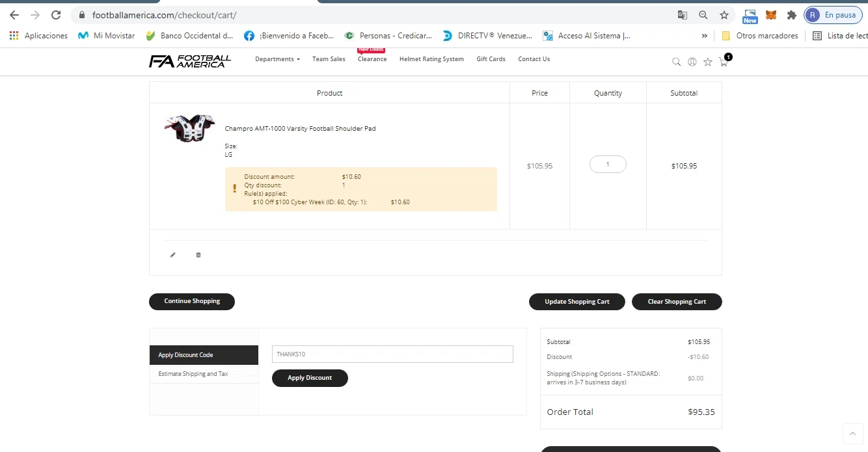Click Apply Discount button
The height and width of the screenshot is (452, 868).
click(x=310, y=378)
